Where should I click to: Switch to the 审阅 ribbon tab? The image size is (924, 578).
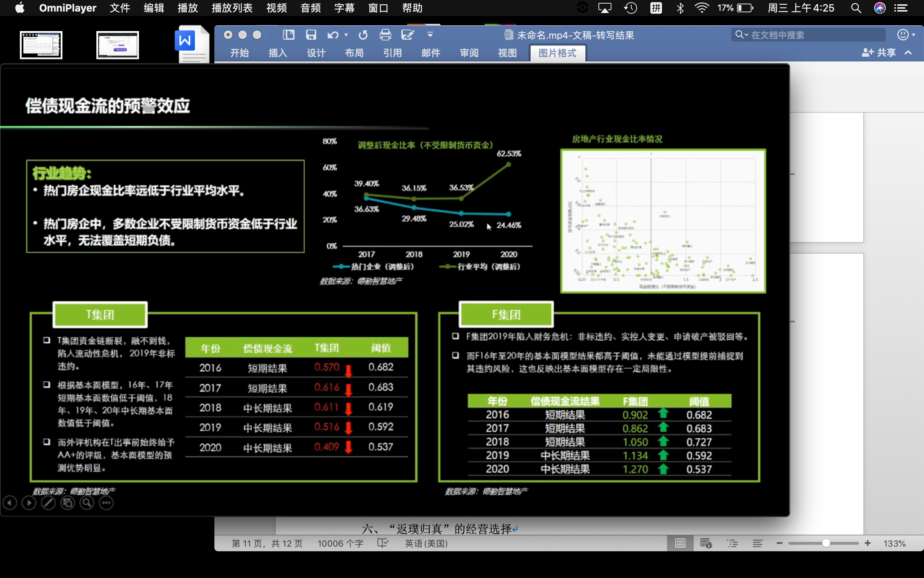pos(469,53)
